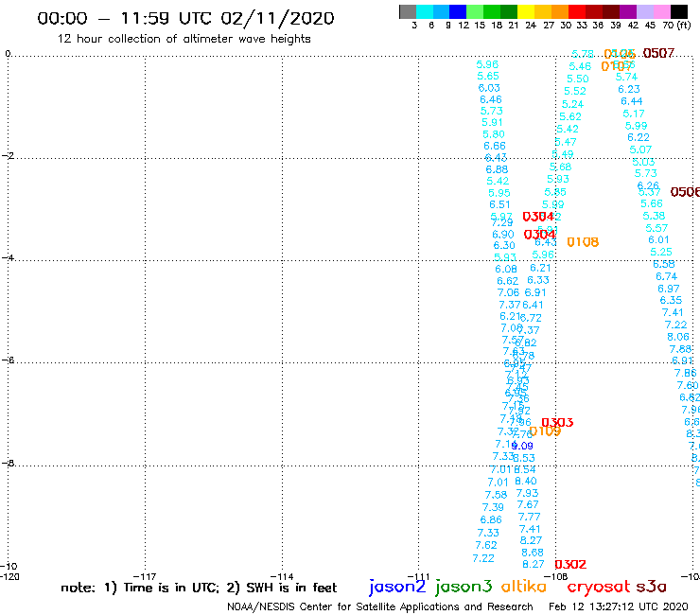Click the gray swatch in the color legend

pyautogui.click(x=408, y=11)
